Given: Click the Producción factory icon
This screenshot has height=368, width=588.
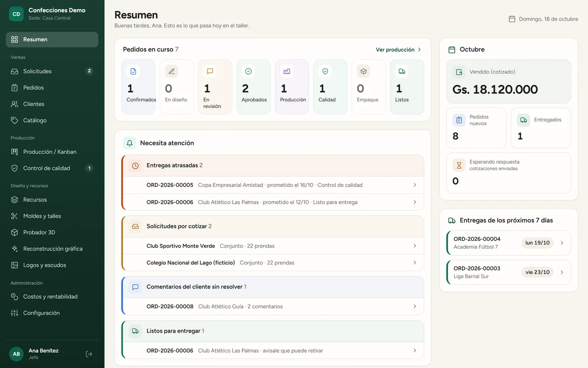Looking at the screenshot, I should (x=287, y=71).
